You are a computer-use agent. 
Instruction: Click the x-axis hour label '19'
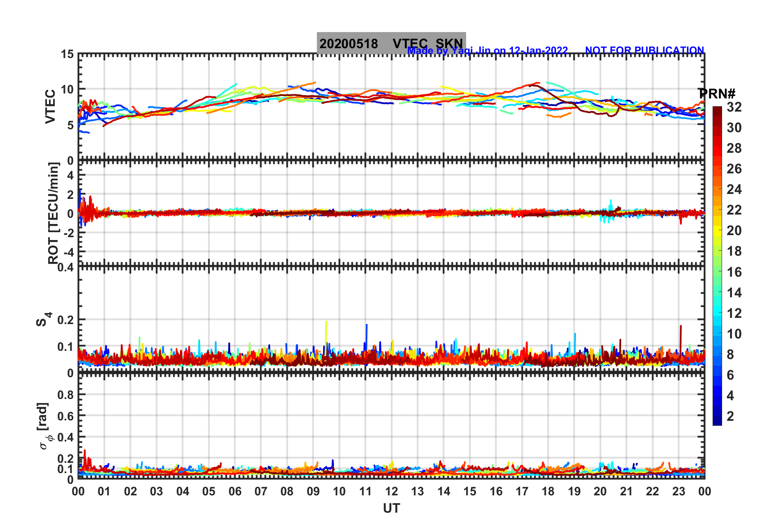pyautogui.click(x=574, y=491)
